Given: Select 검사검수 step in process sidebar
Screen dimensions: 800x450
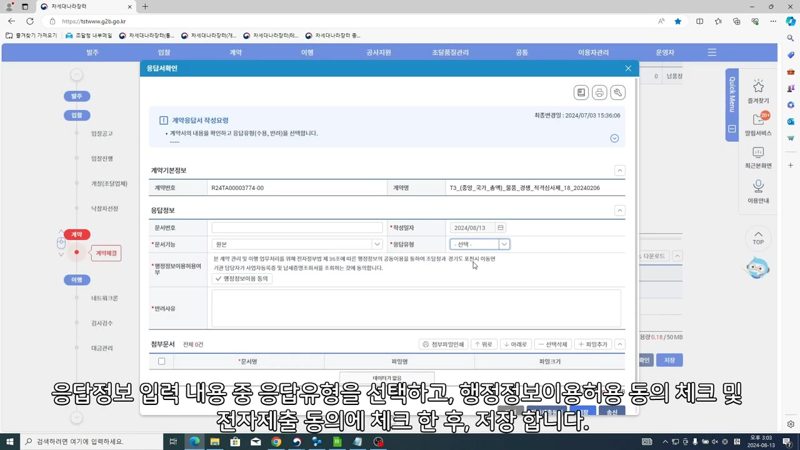Looking at the screenshot, I should (x=102, y=323).
